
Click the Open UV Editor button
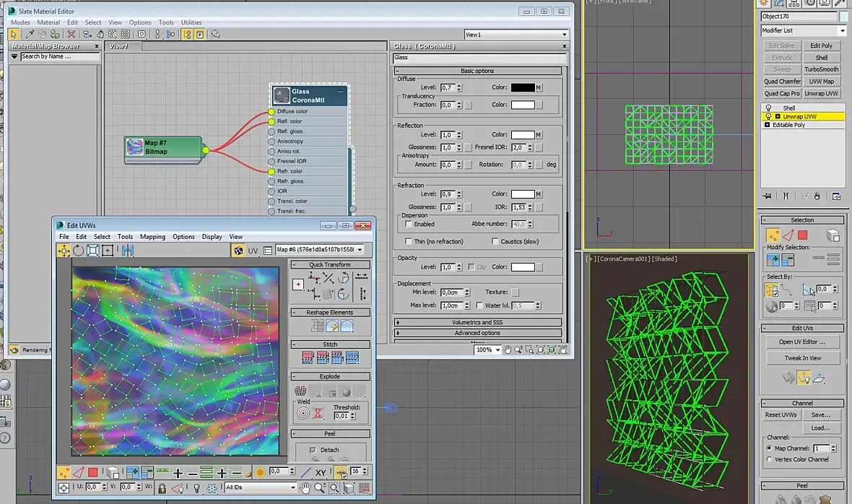point(801,342)
